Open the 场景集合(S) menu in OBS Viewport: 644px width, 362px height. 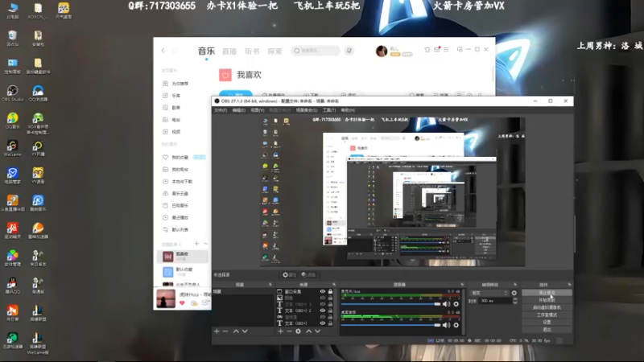coord(307,110)
